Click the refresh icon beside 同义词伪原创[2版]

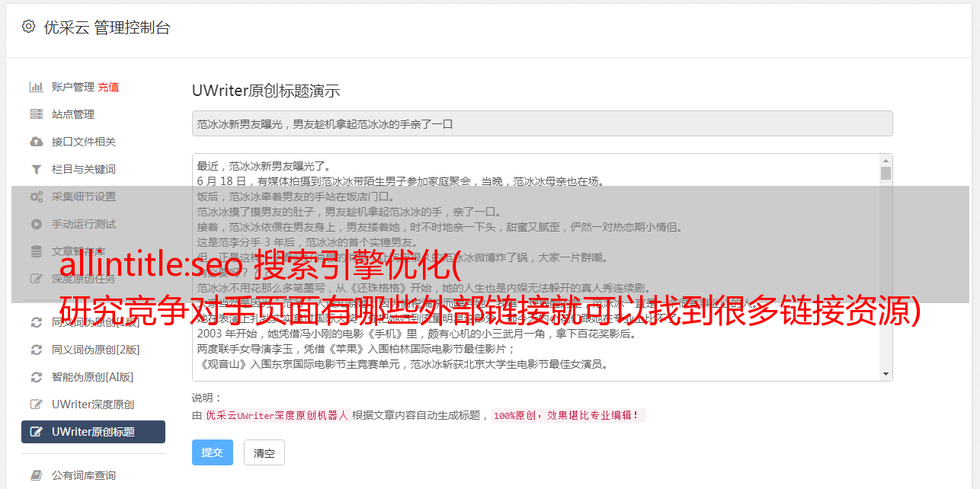tap(36, 350)
